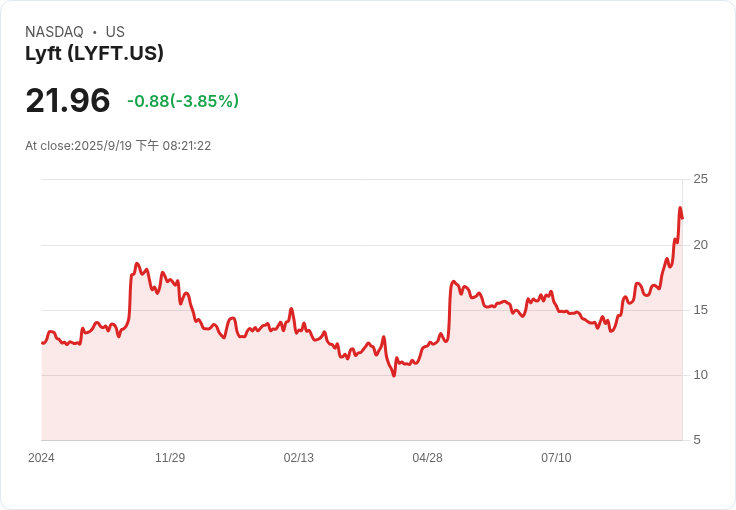Click the price spike peak before 11/29
The height and width of the screenshot is (510, 736).
[x=136, y=264]
